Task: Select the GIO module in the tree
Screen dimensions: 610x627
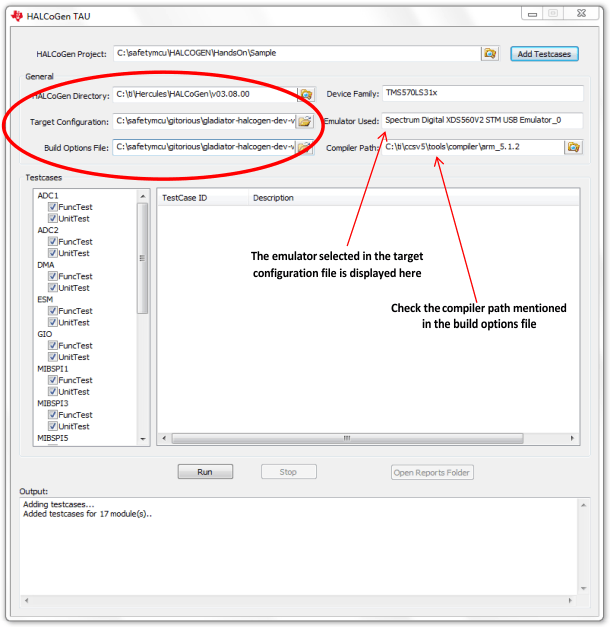Action: click(45, 334)
